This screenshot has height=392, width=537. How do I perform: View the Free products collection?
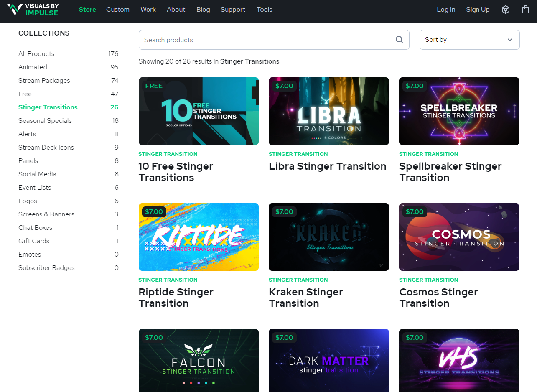click(x=25, y=94)
